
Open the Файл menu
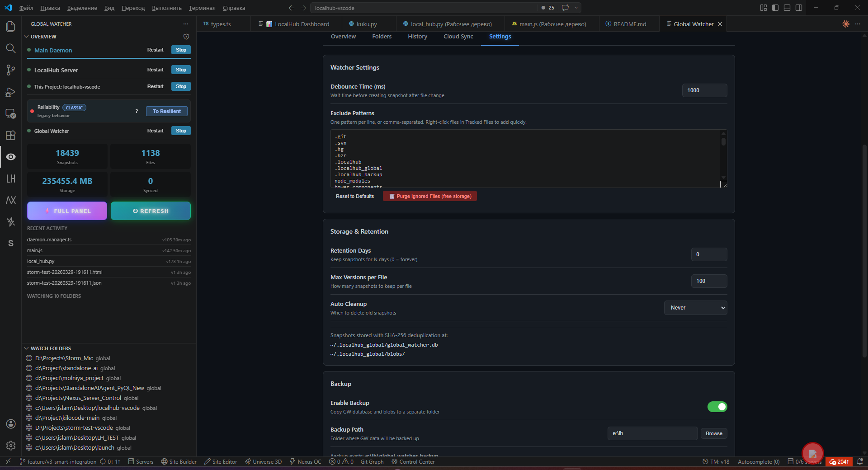tap(26, 8)
